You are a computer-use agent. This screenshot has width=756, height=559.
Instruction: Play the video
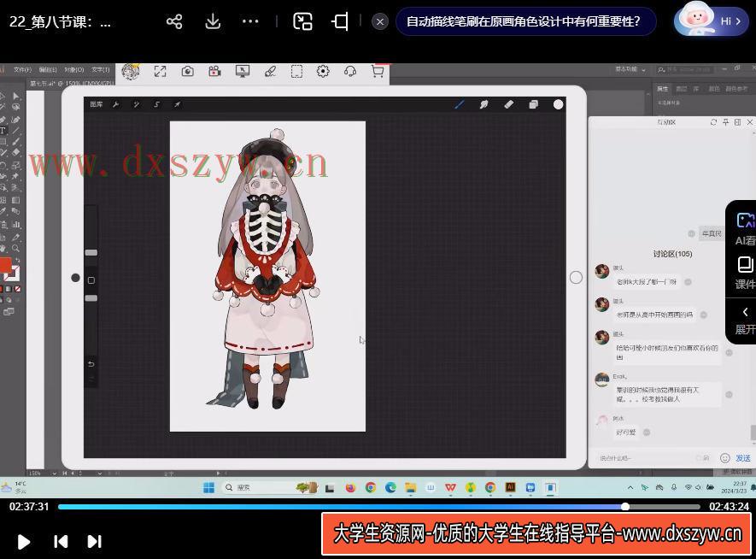(23, 542)
